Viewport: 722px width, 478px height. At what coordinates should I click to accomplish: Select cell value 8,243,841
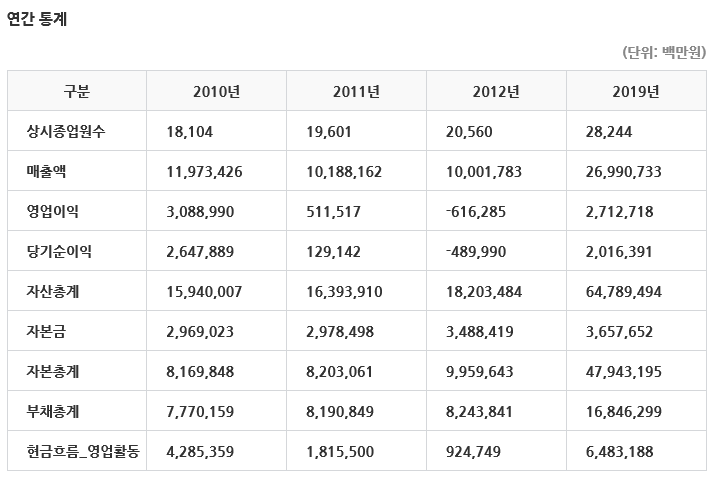tap(479, 412)
